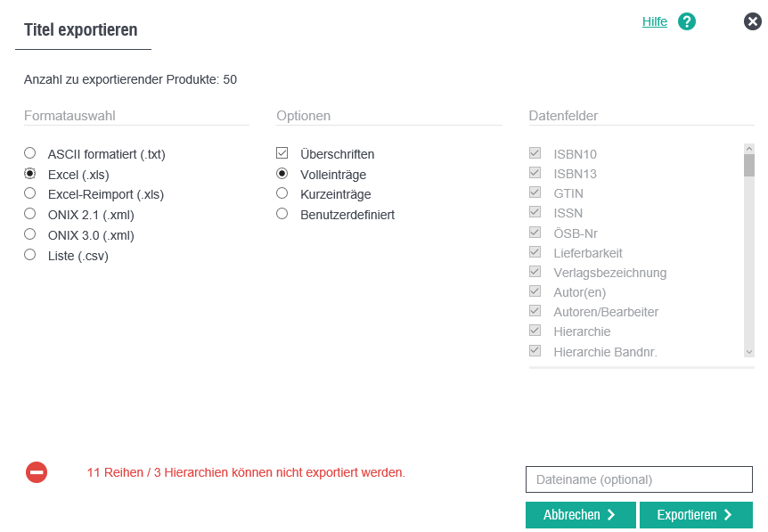
Task: Select Benutzerdefiniert option
Action: click(x=282, y=214)
